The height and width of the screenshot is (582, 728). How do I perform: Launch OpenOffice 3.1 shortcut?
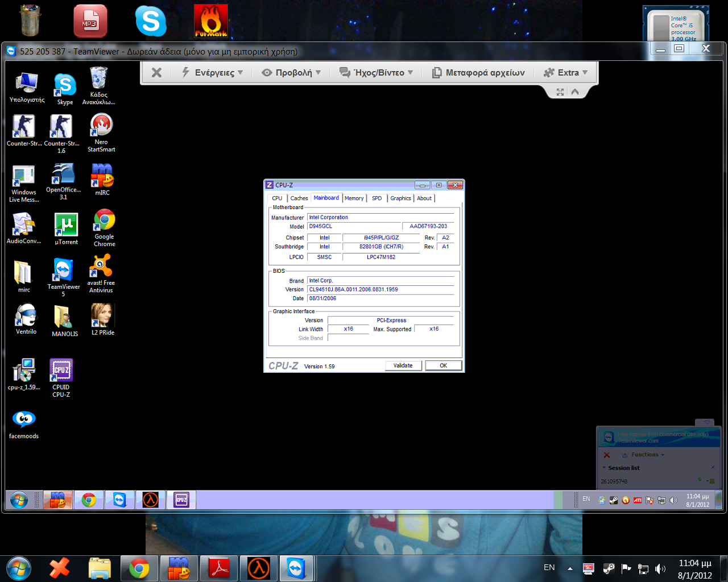pos(63,181)
